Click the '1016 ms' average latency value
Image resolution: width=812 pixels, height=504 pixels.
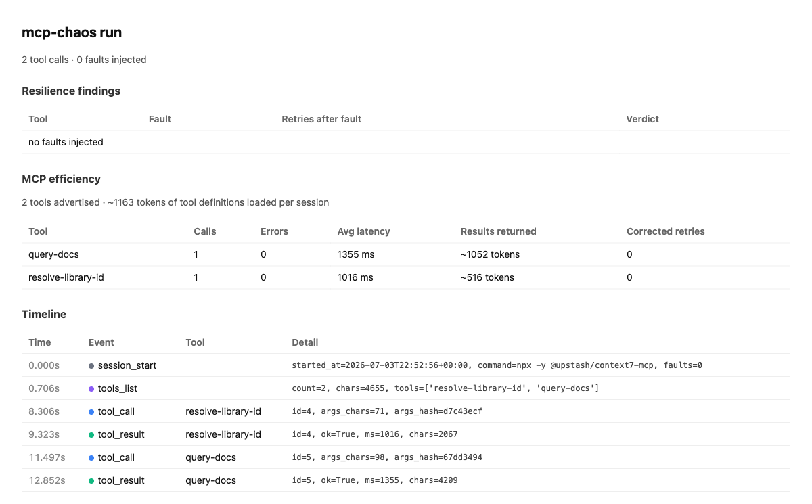[355, 277]
